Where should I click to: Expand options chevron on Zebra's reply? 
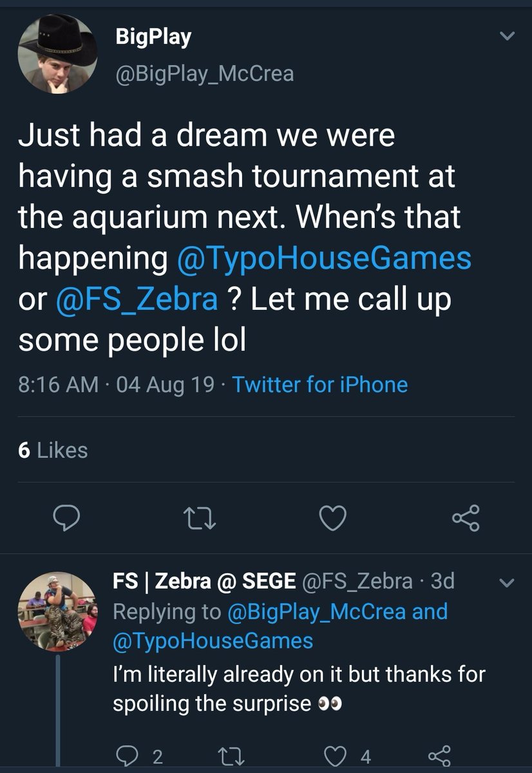click(x=508, y=584)
